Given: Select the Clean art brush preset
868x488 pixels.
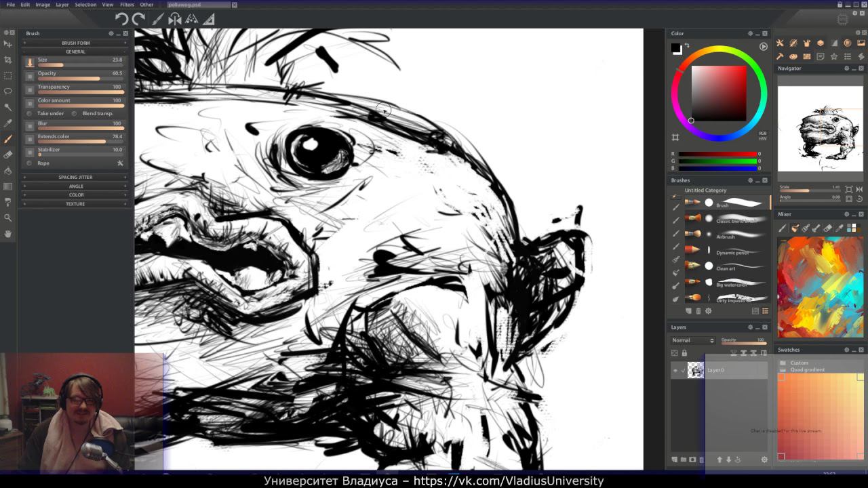Looking at the screenshot, I should [x=726, y=267].
